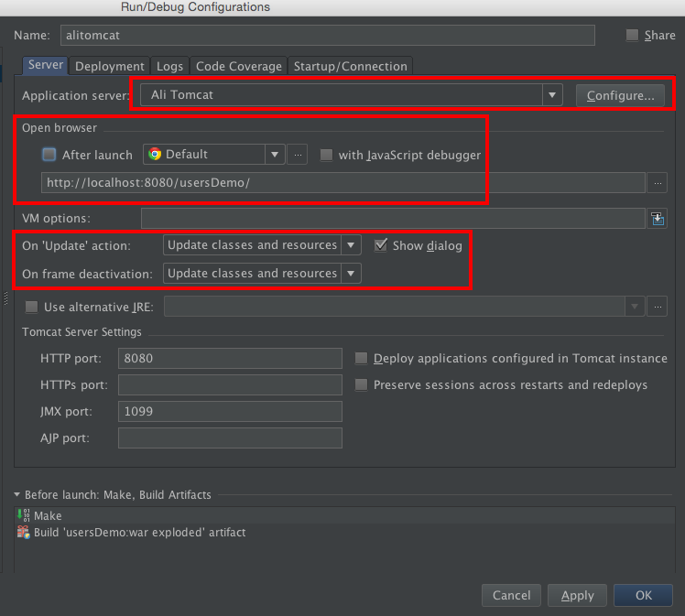Click the JMX port field
Viewport: 685px width, 616px height.
[230, 411]
